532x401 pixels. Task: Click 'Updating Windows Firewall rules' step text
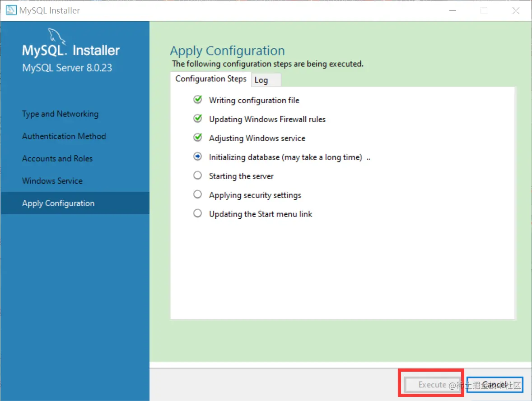point(267,120)
